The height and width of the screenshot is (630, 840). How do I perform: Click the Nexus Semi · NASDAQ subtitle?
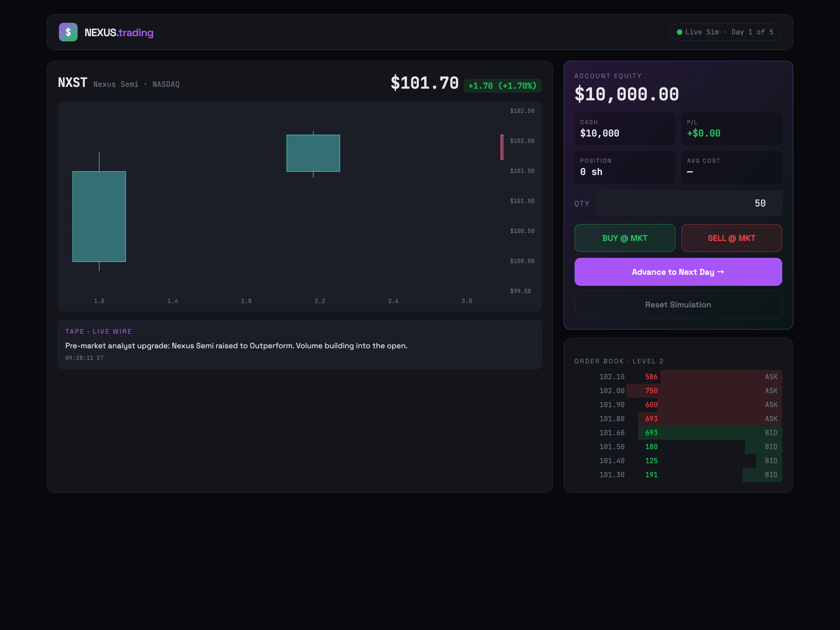click(137, 84)
